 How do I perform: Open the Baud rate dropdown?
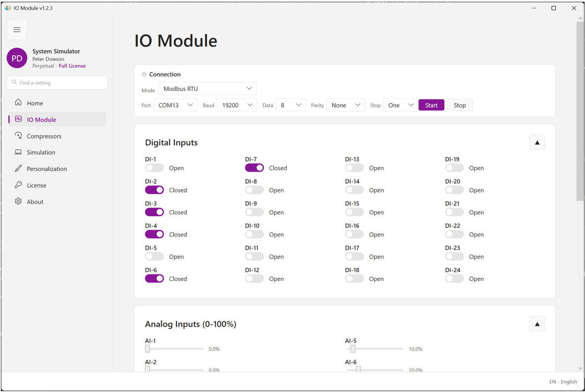pos(237,105)
